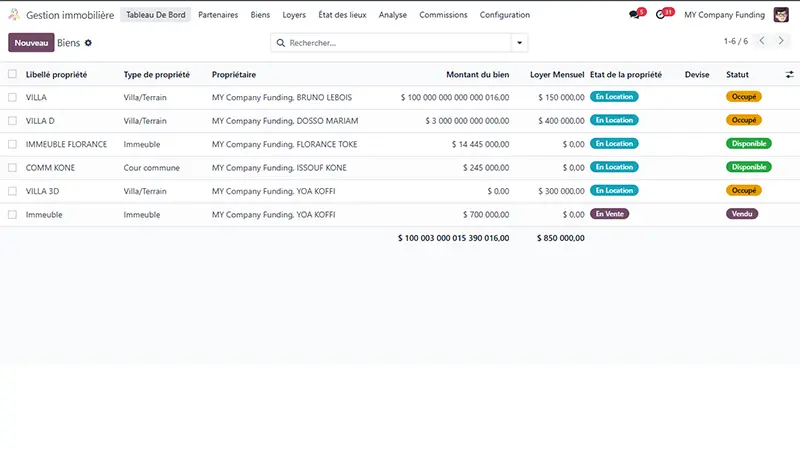The width and height of the screenshot is (800, 450).
Task: Click the Gestion immobilière app logo icon
Action: [x=13, y=15]
